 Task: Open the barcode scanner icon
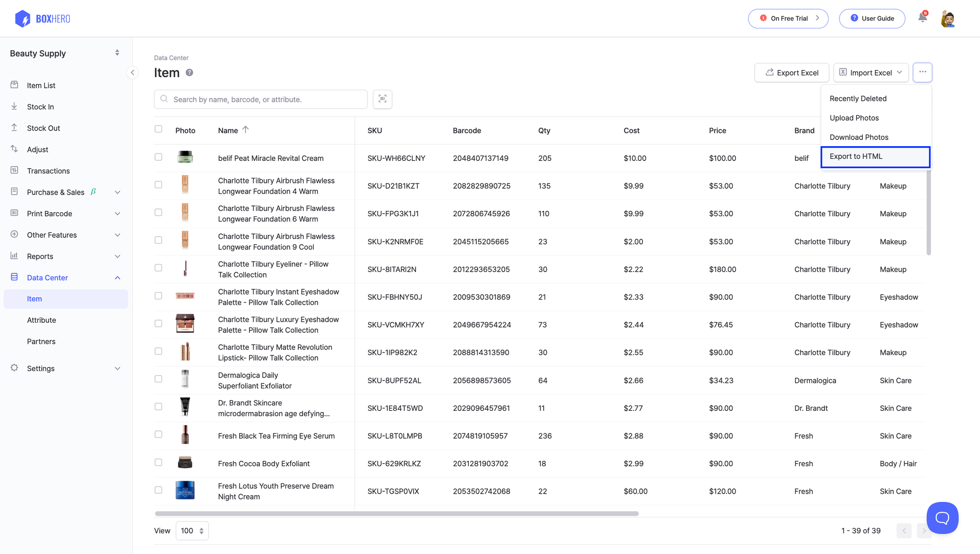[382, 99]
